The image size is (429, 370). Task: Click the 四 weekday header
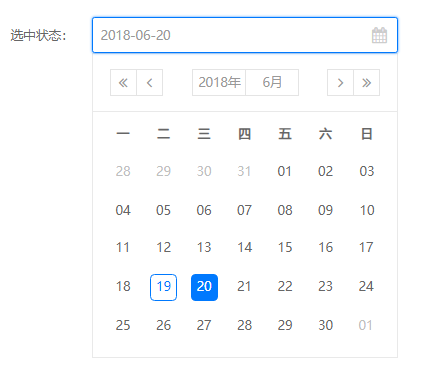[244, 134]
